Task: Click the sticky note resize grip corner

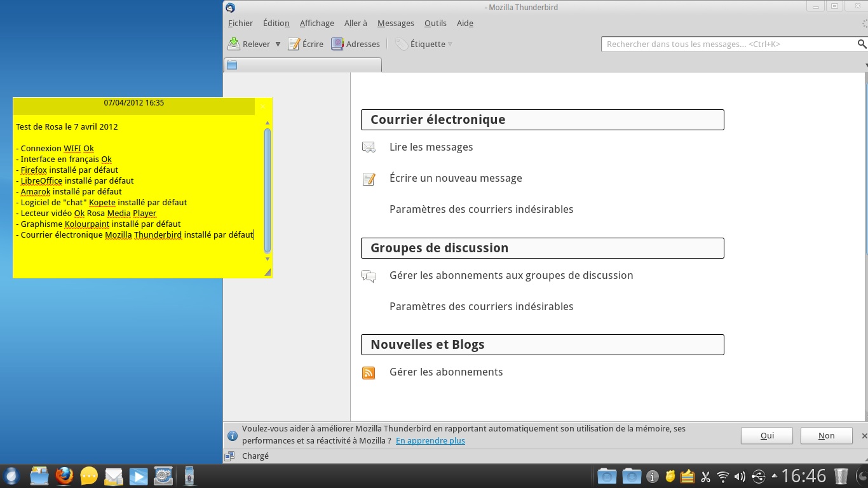Action: (268, 272)
